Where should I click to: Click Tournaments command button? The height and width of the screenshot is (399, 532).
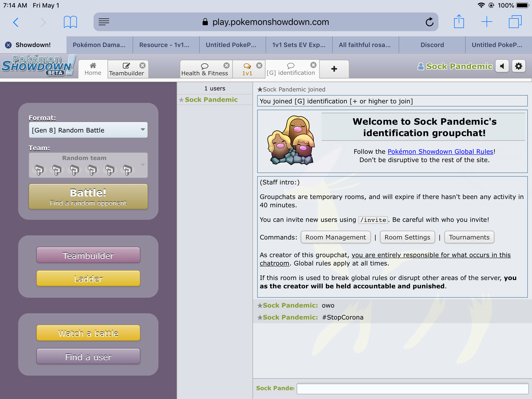point(469,237)
